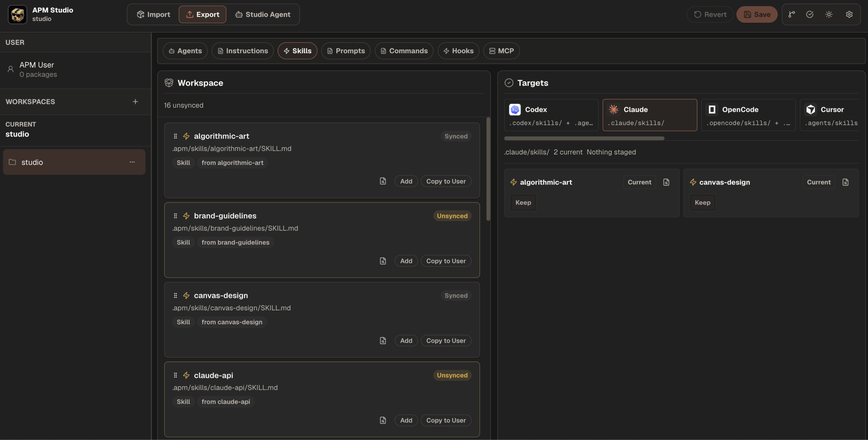Click the Workspace panel cube icon
Image resolution: width=868 pixels, height=440 pixels.
click(x=169, y=83)
